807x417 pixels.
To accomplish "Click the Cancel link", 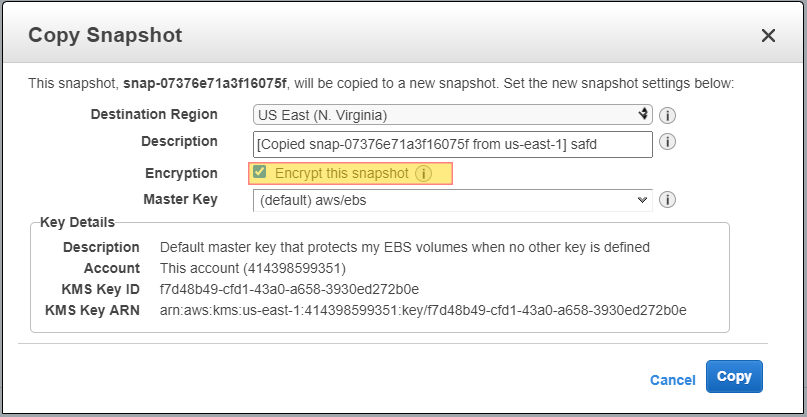I will (672, 380).
